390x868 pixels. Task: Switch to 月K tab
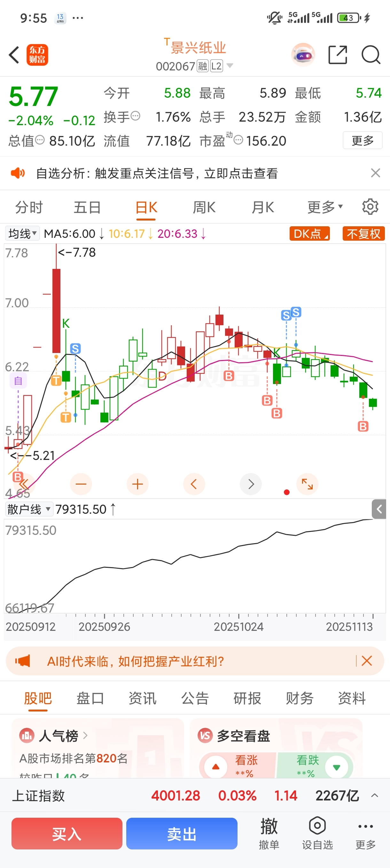coord(263,207)
